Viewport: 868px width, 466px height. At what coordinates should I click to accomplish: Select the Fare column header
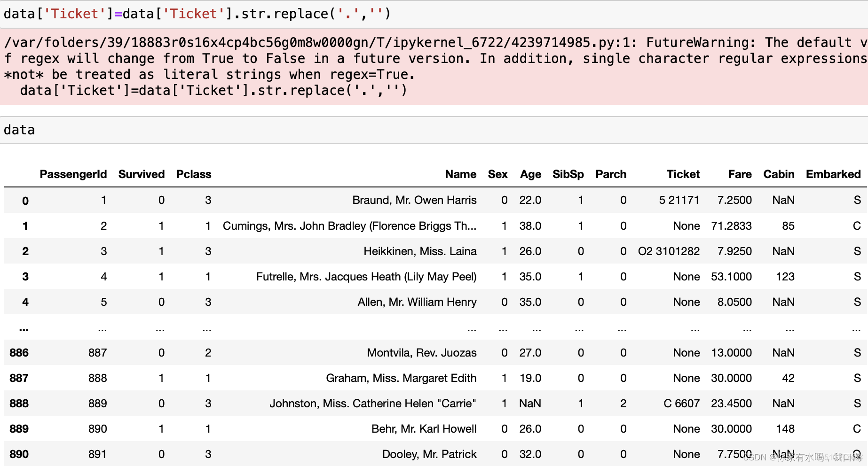[x=740, y=174]
